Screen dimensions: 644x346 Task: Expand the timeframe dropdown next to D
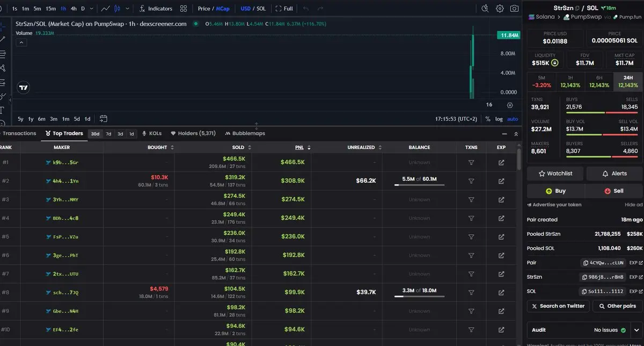pos(91,9)
